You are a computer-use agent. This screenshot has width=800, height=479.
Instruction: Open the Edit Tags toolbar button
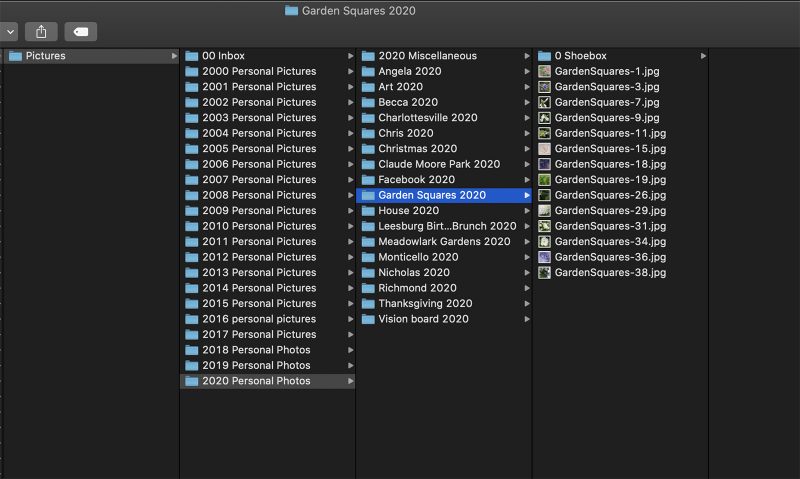click(81, 32)
